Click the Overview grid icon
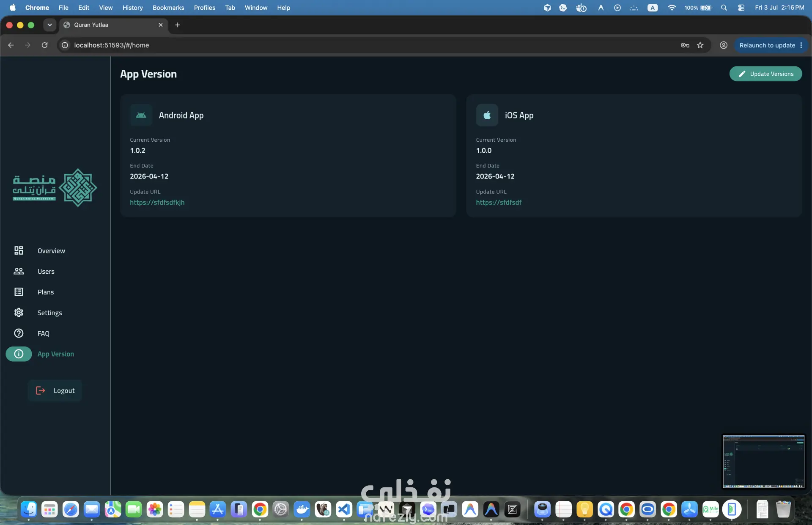Screen dimensions: 812x525 pos(19,251)
